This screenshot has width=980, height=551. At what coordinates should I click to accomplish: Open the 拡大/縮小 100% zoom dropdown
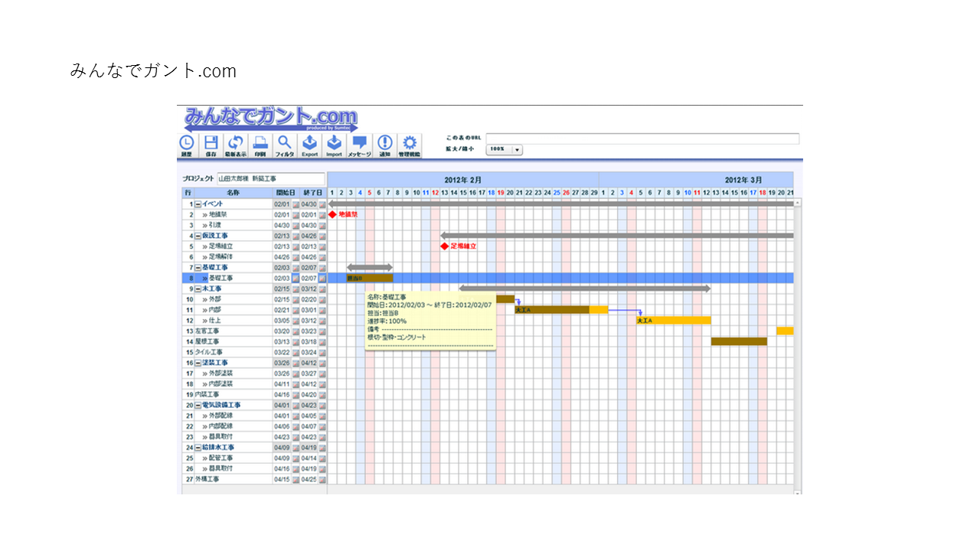pos(505,150)
